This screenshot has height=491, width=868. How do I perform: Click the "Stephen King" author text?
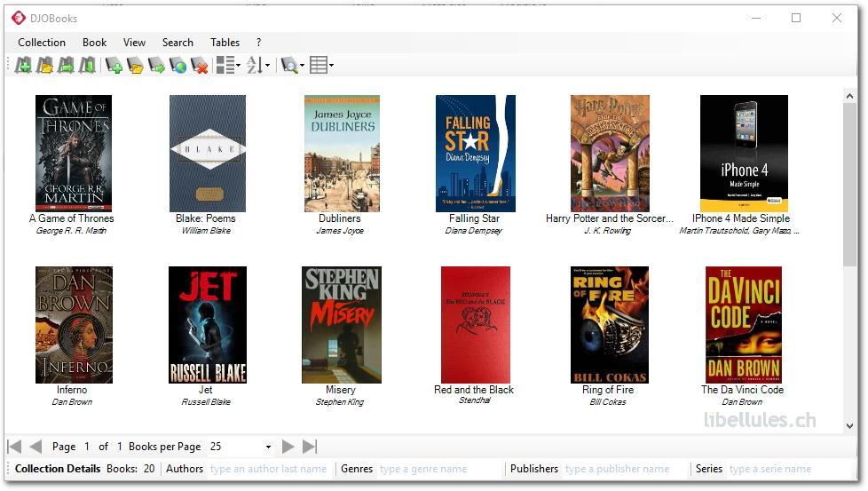(340, 402)
